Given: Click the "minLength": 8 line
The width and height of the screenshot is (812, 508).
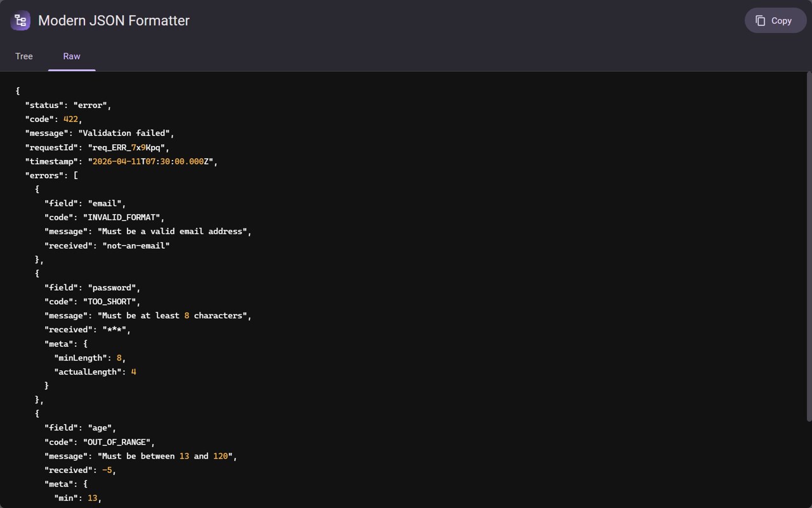Looking at the screenshot, I should tap(90, 358).
